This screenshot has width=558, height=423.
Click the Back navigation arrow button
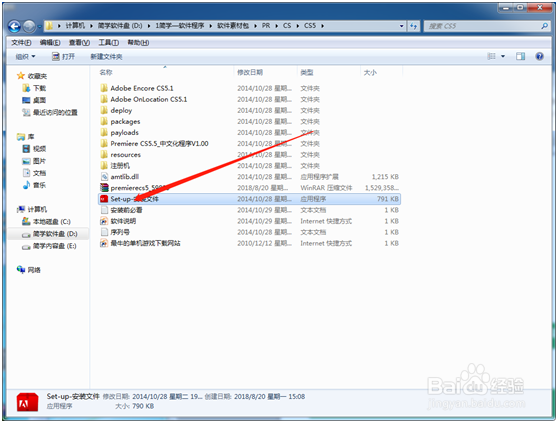[14, 26]
